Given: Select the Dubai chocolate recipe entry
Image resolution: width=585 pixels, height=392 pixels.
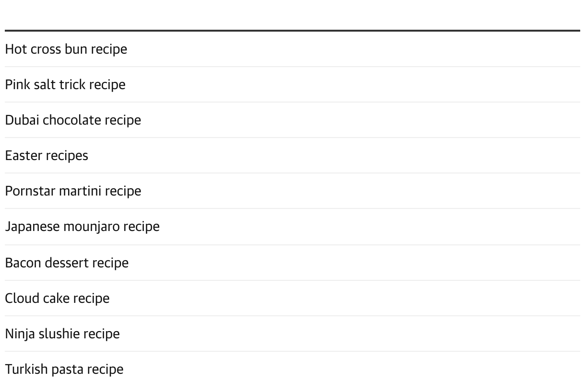Looking at the screenshot, I should (x=73, y=120).
